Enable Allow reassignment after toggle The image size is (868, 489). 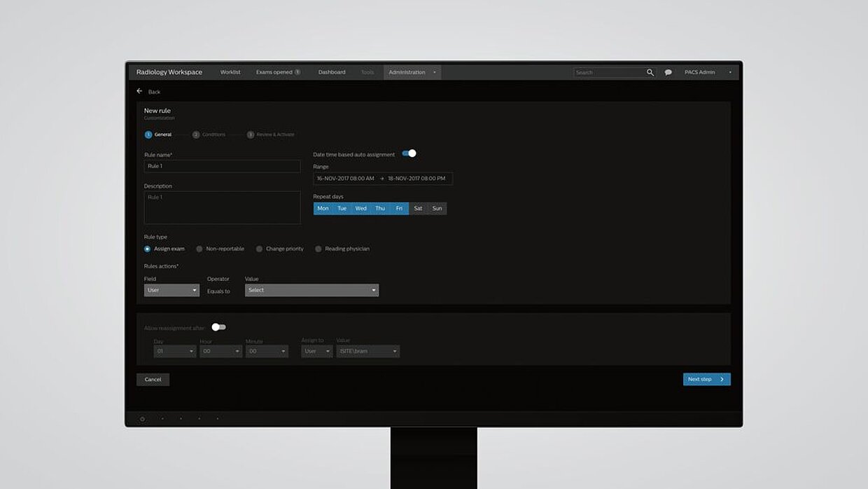pos(218,327)
